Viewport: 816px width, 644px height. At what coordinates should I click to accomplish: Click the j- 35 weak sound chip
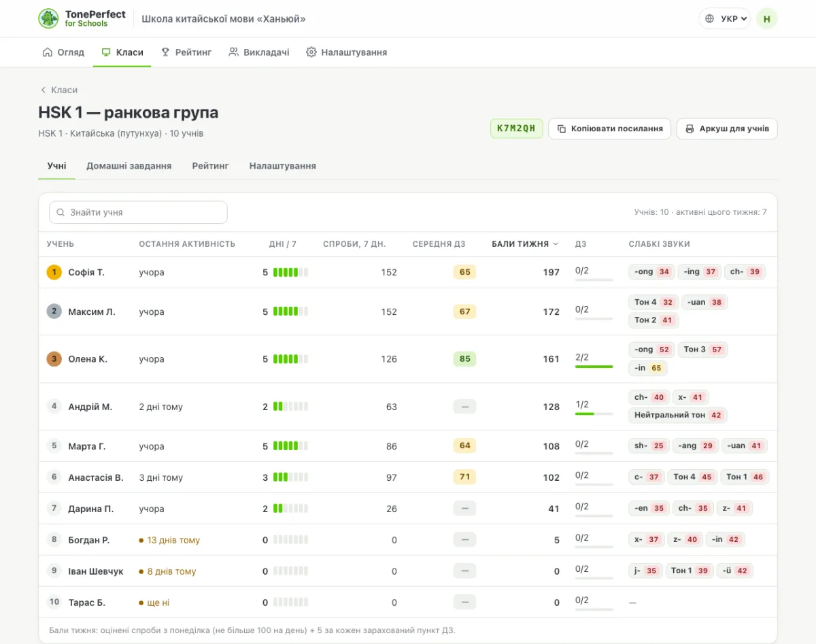(x=645, y=571)
